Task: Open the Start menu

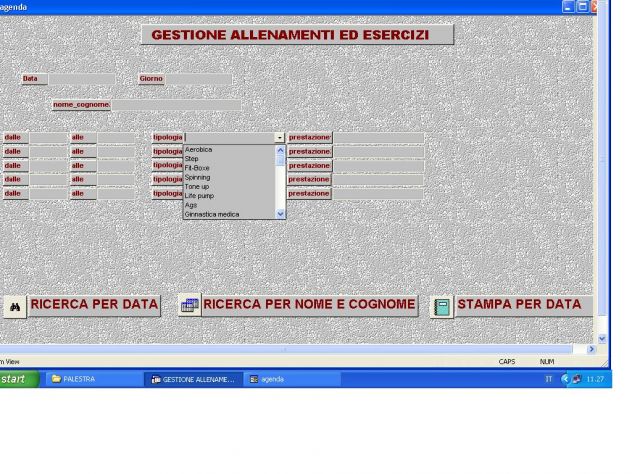Action: [19, 379]
